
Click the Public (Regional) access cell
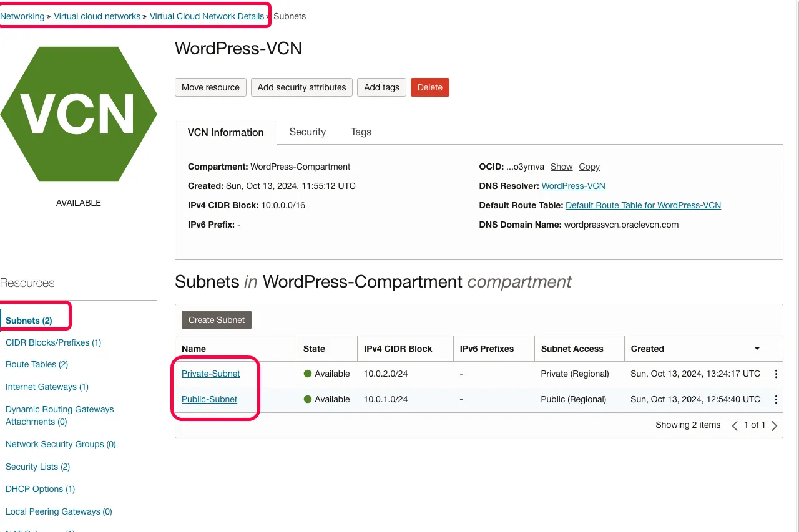pyautogui.click(x=574, y=399)
